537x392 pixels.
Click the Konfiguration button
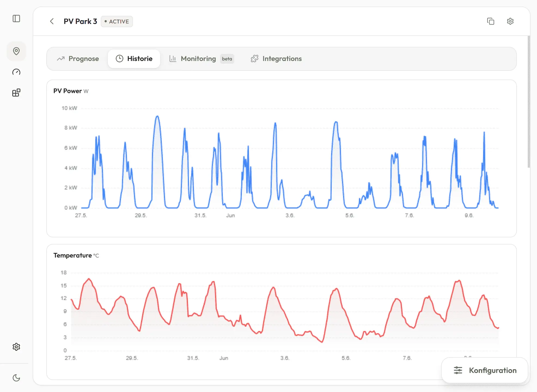(485, 370)
